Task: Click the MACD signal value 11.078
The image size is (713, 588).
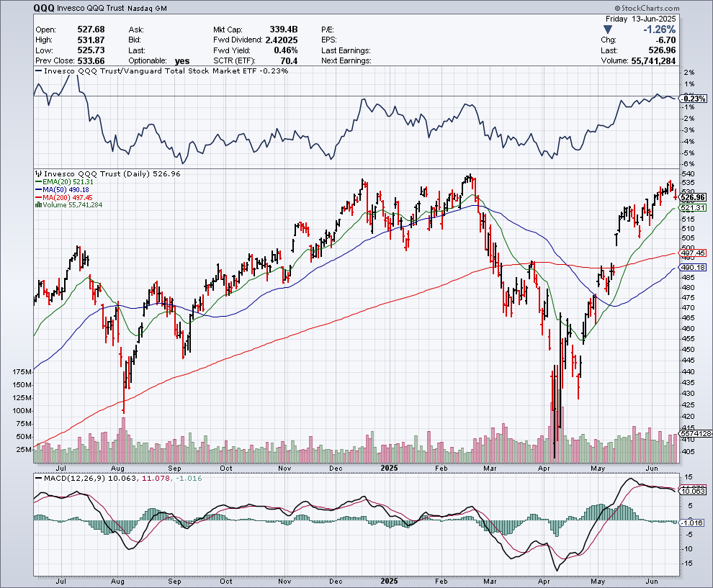Action: [156, 479]
